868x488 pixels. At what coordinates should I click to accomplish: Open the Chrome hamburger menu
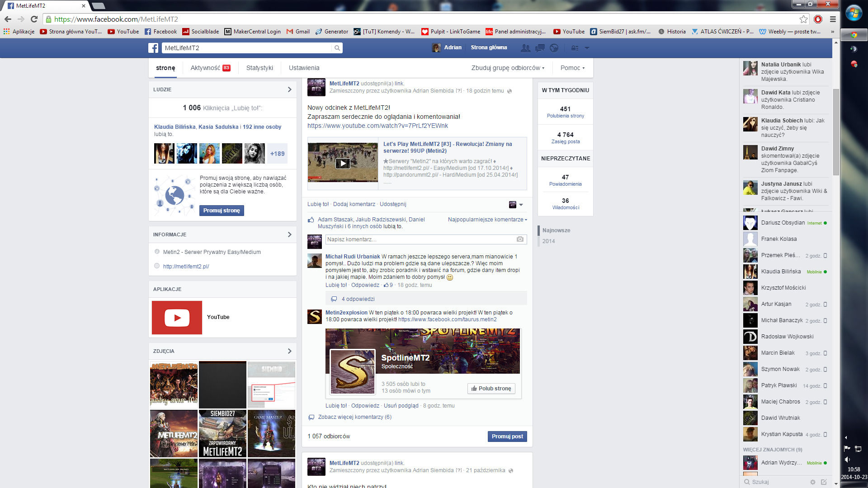[x=833, y=19]
